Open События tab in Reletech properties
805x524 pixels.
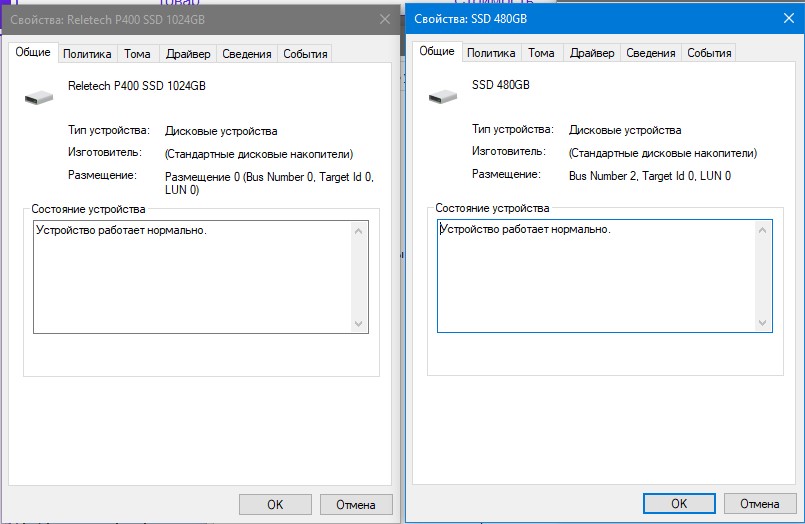(x=305, y=54)
